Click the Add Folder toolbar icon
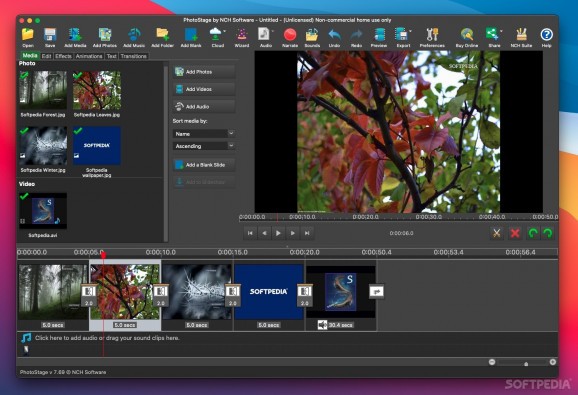Viewport: 578px width, 395px height. (162, 37)
